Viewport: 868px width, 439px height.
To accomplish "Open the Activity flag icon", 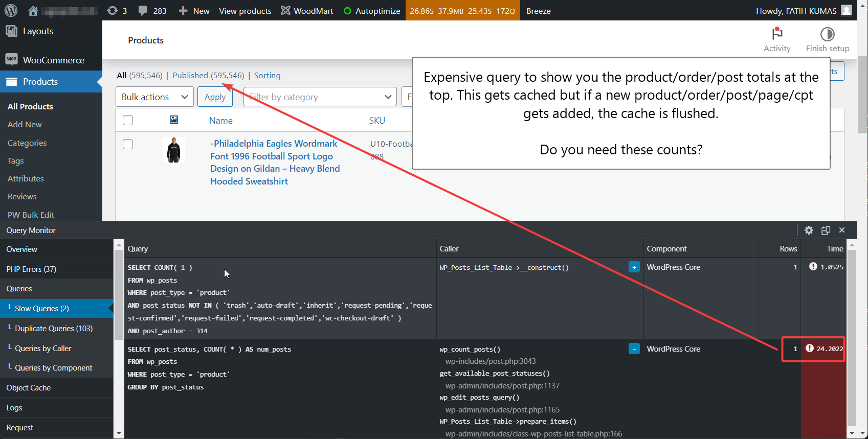I will pos(777,34).
